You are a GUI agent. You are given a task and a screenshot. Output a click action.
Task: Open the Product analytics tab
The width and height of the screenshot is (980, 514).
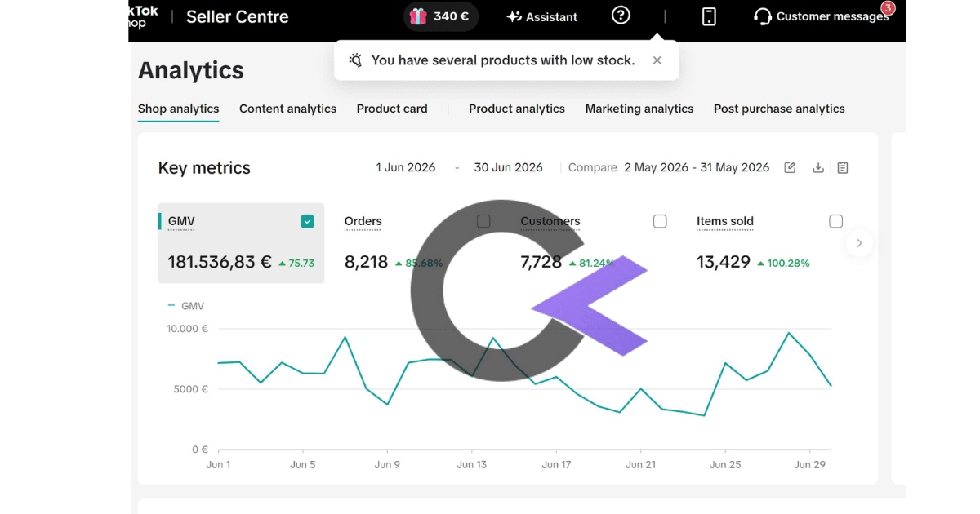click(517, 109)
